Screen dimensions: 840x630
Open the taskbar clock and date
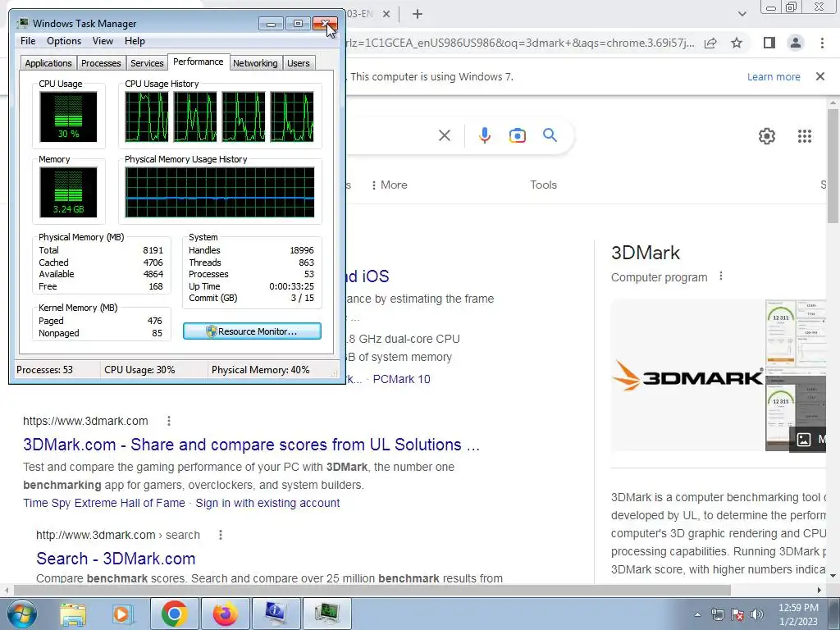tap(798, 614)
